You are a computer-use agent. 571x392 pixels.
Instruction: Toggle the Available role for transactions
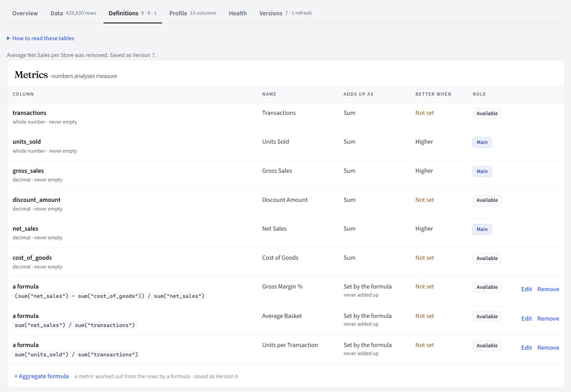[487, 113]
